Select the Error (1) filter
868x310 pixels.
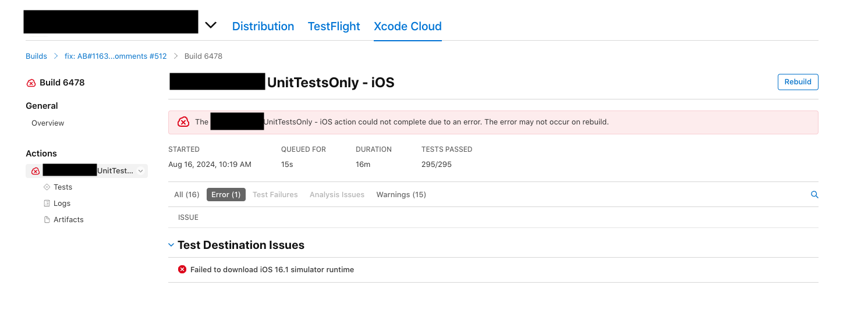click(226, 195)
